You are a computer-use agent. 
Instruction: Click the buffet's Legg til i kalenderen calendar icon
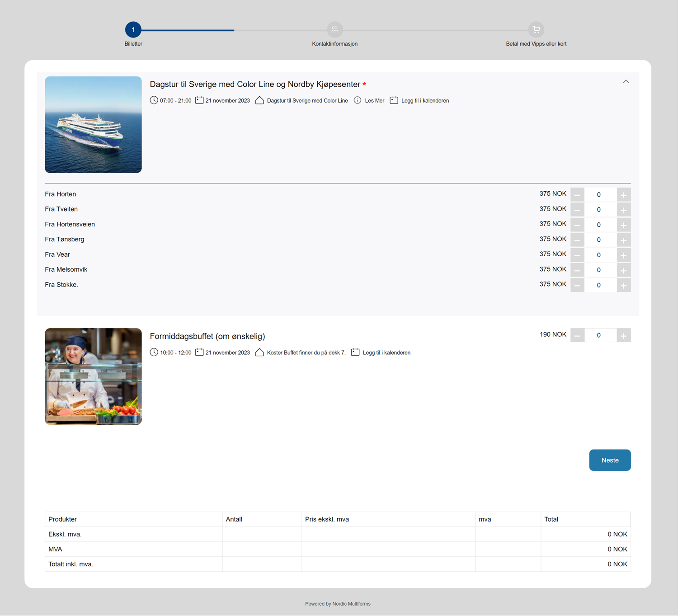tap(355, 352)
